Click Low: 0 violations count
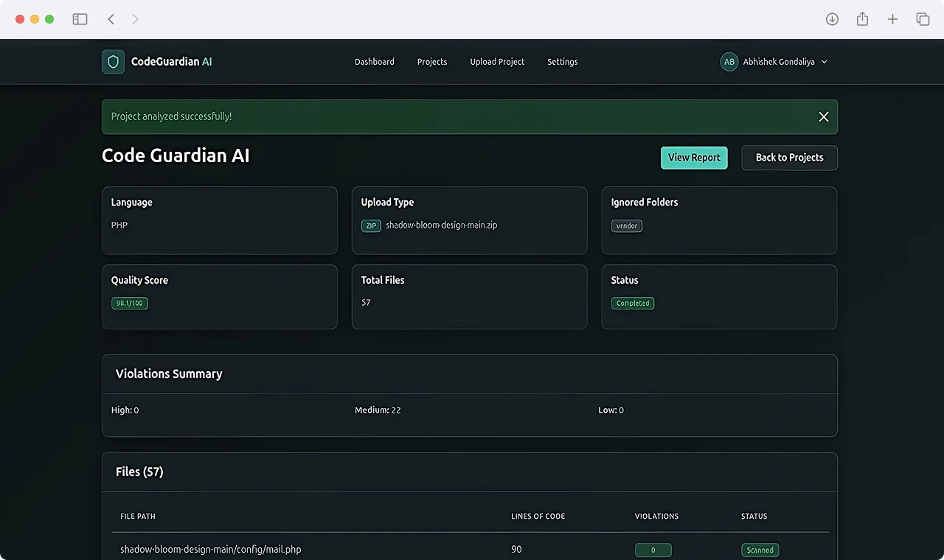Screen dimensions: 944x560 point(611,410)
